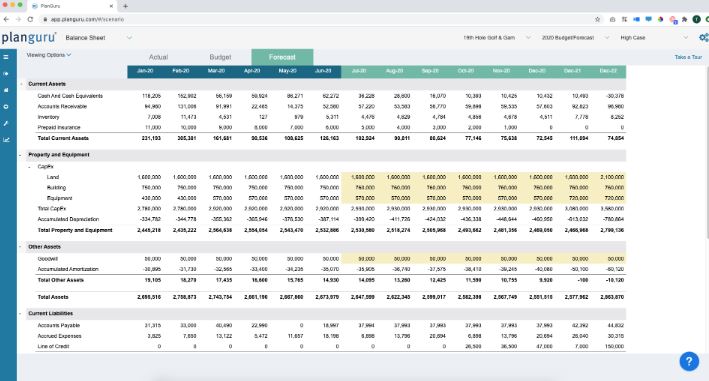Select the Accumulated Depreciation row label

pos(68,219)
